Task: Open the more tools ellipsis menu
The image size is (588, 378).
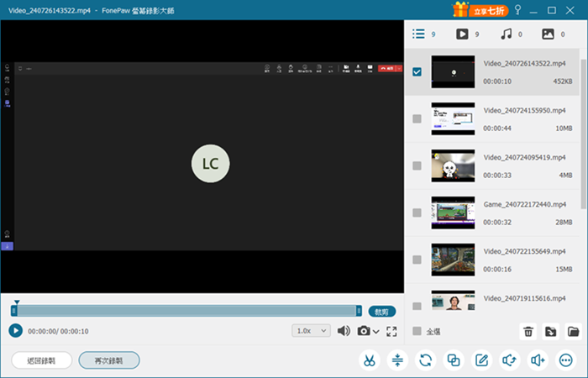Action: 566,360
